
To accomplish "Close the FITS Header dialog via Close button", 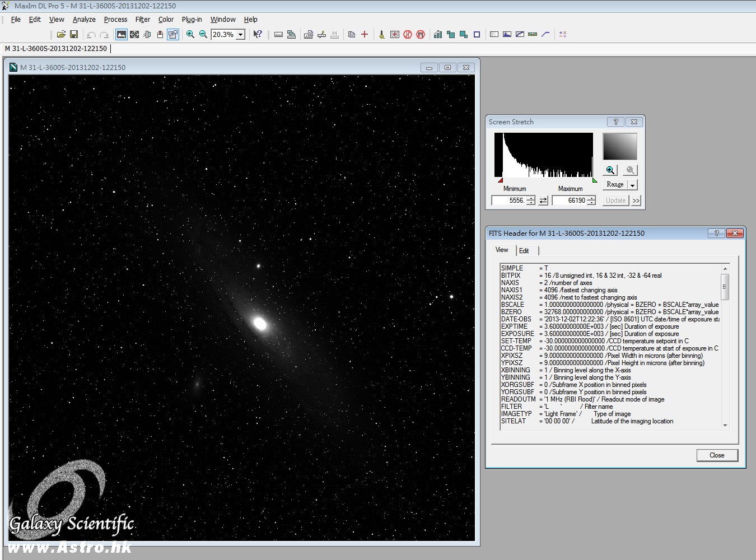I will coord(717,455).
